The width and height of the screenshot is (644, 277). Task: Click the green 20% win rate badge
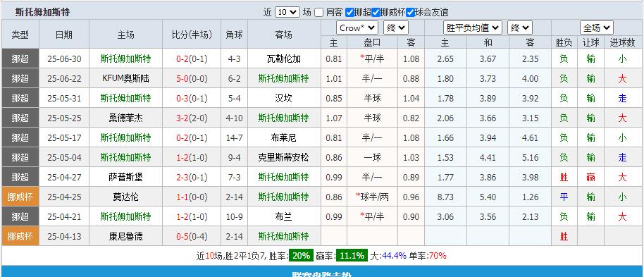point(301,256)
